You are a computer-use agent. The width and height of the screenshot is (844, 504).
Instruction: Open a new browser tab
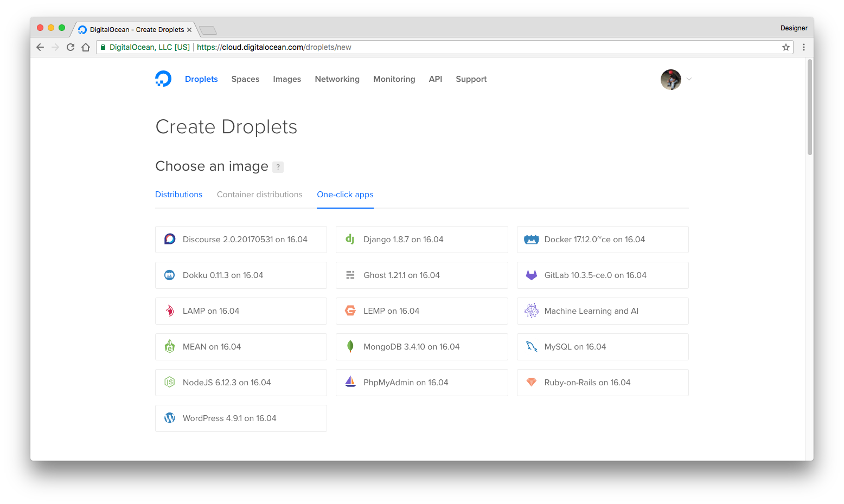click(x=208, y=30)
